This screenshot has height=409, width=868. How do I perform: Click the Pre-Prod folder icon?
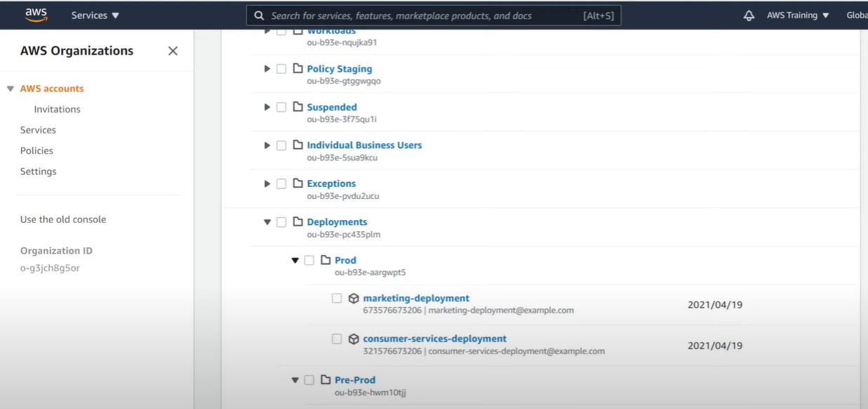(326, 380)
